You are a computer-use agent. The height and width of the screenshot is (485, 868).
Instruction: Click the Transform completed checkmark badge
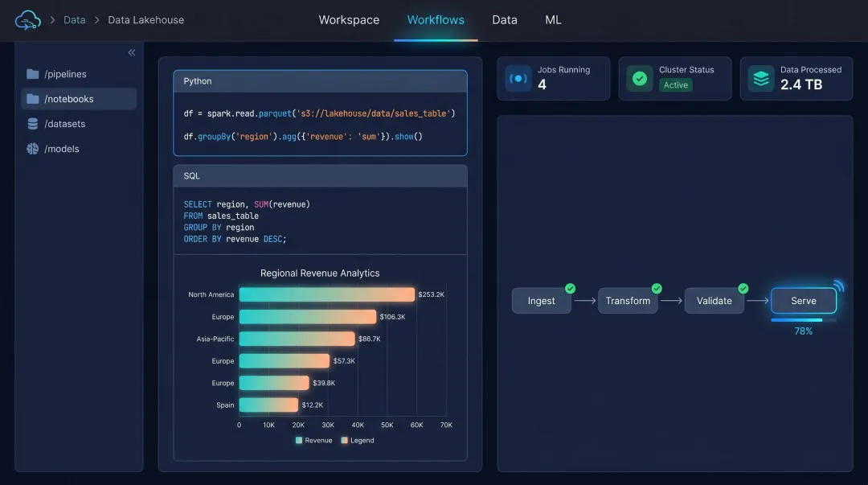click(657, 288)
